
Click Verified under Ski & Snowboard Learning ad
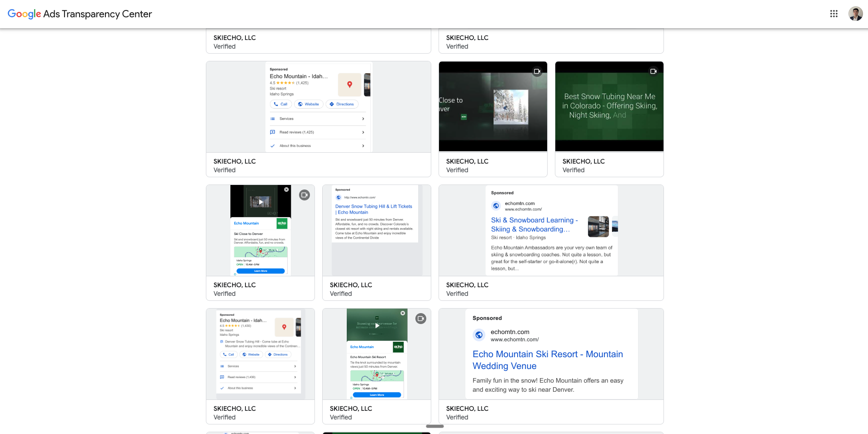(x=457, y=294)
